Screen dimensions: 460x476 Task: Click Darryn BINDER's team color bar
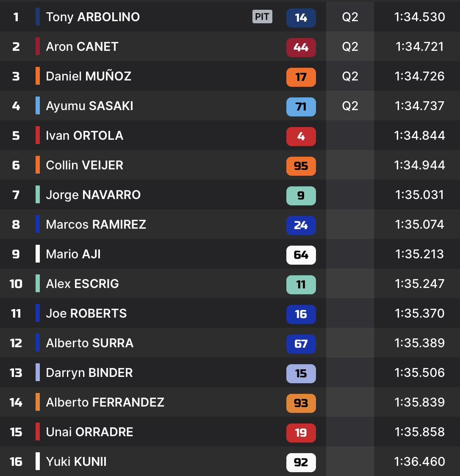pyautogui.click(x=38, y=373)
